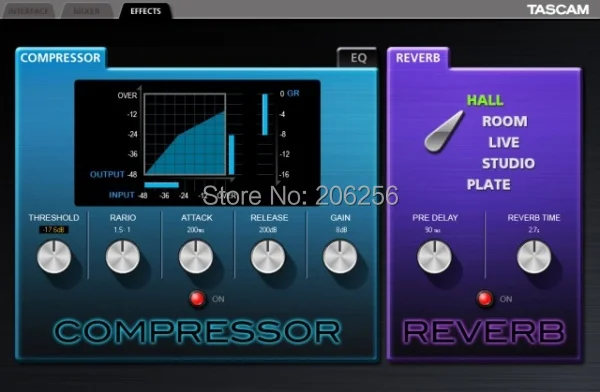600x392 pixels.
Task: Open the EQ panel tab
Action: (x=358, y=58)
